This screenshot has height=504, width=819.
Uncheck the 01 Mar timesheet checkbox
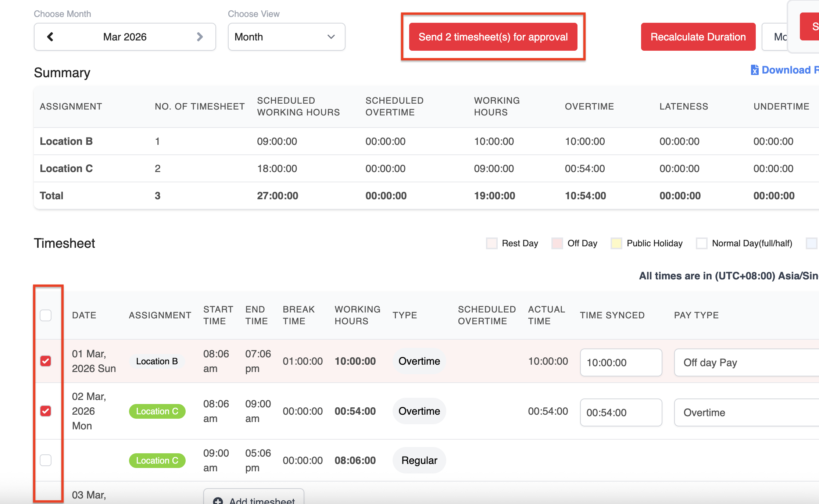point(46,361)
